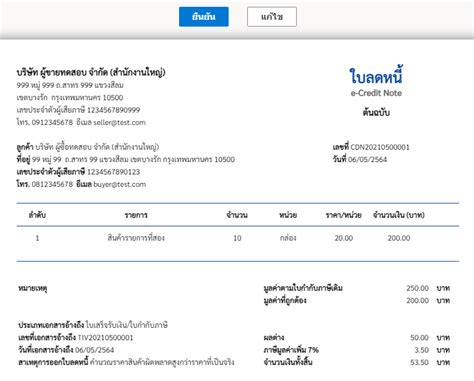The height and width of the screenshot is (381, 474).
Task: Select item row สินค้ารายการที่สอง
Action: pos(238,238)
